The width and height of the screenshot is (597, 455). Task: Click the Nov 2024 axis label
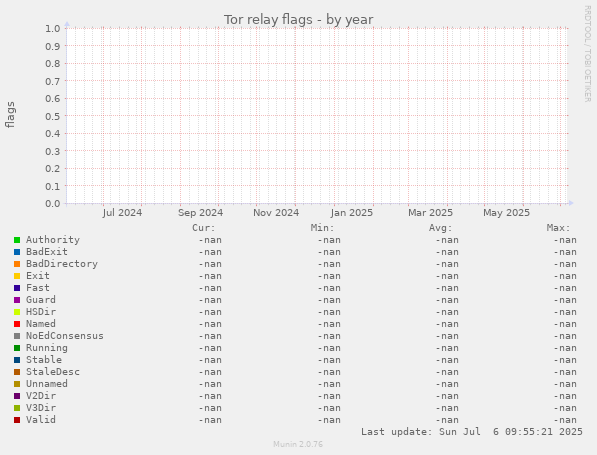[276, 212]
